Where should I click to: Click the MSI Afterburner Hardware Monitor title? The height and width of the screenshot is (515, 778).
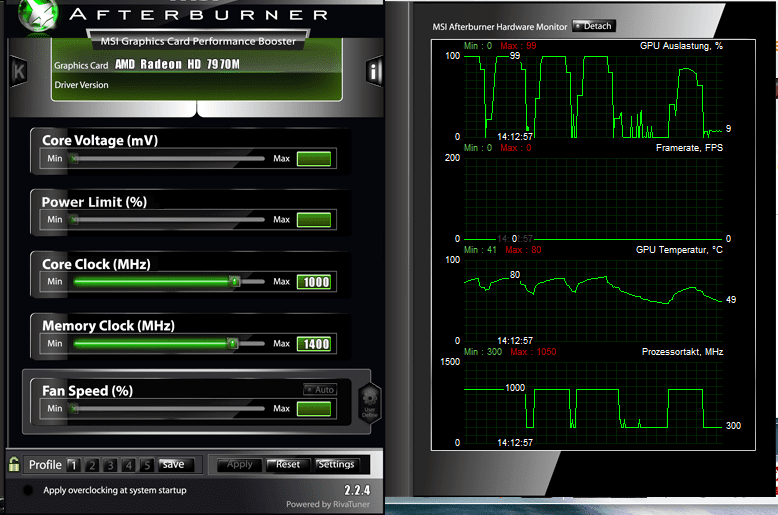coord(500,27)
